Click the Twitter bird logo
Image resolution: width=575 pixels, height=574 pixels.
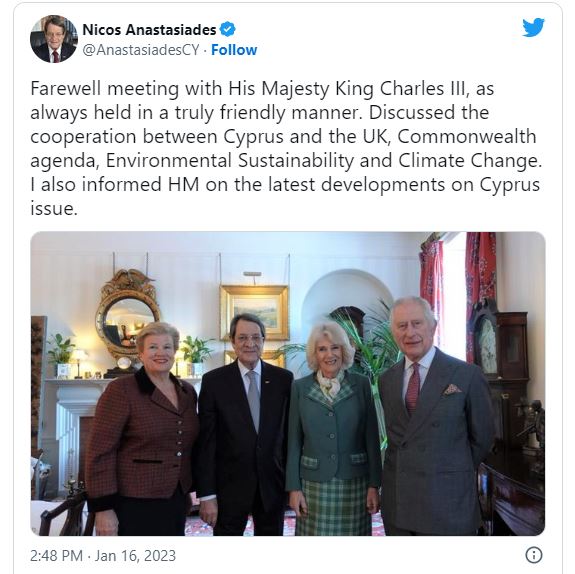point(533,27)
